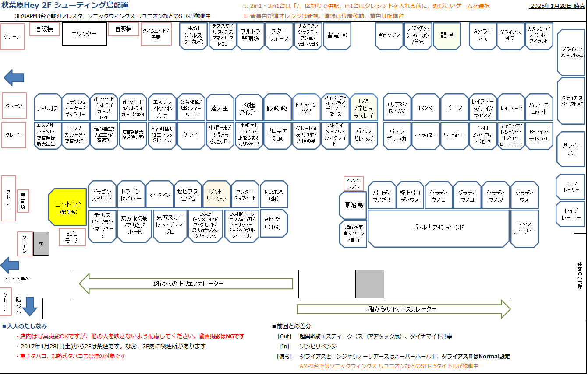Select the ダライアスII cabinet on the right
The height and width of the screenshot is (375, 588).
click(x=571, y=149)
